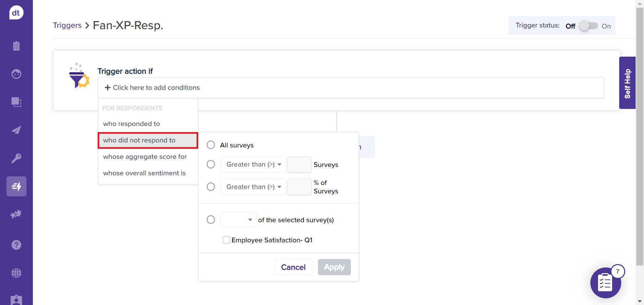This screenshot has height=305, width=644.
Task: Select the All surveys radio button
Action: tap(211, 145)
